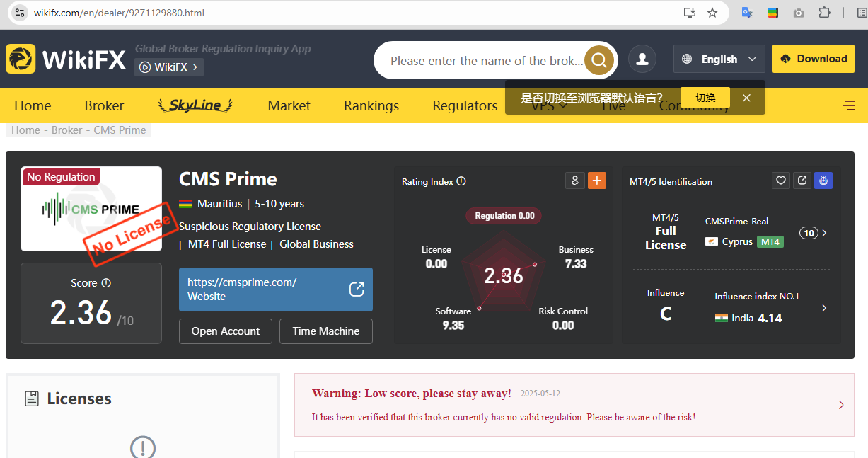The height and width of the screenshot is (458, 868).
Task: Click the number 10 server count badge
Action: coord(809,233)
